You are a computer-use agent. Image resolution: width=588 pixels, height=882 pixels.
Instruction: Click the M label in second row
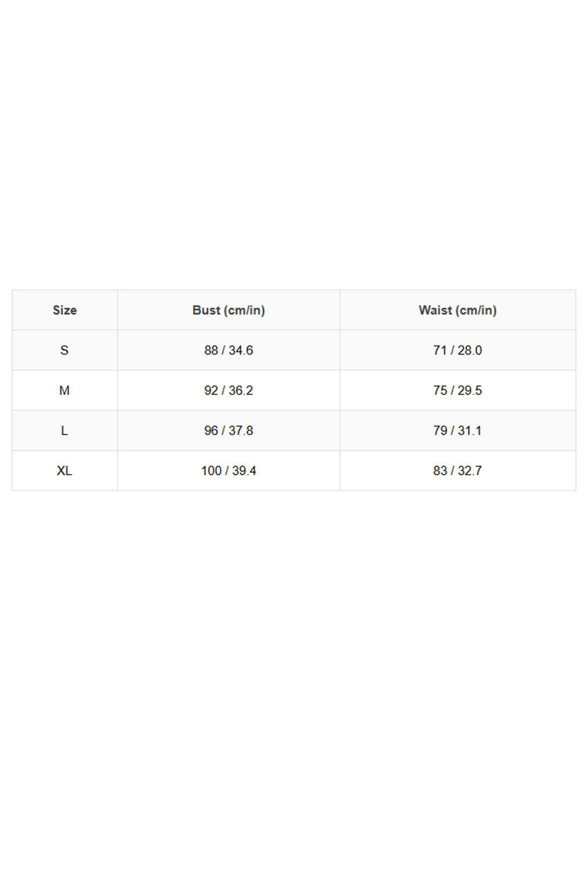(64, 390)
